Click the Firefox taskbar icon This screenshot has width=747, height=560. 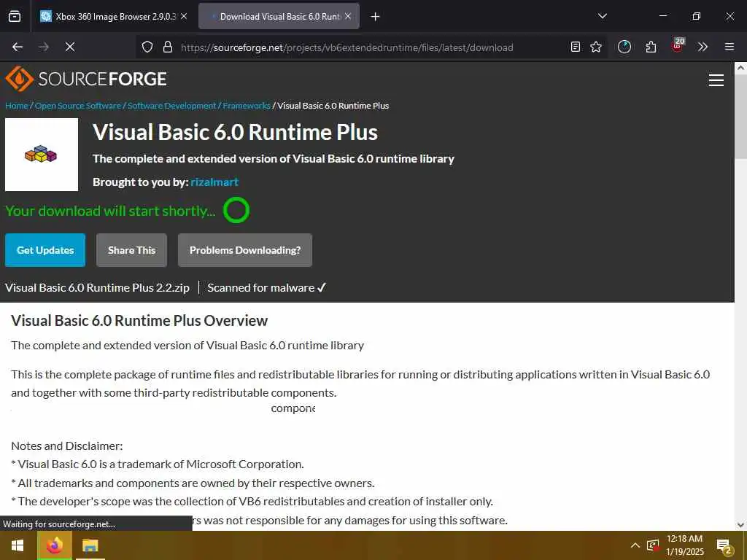[55, 545]
